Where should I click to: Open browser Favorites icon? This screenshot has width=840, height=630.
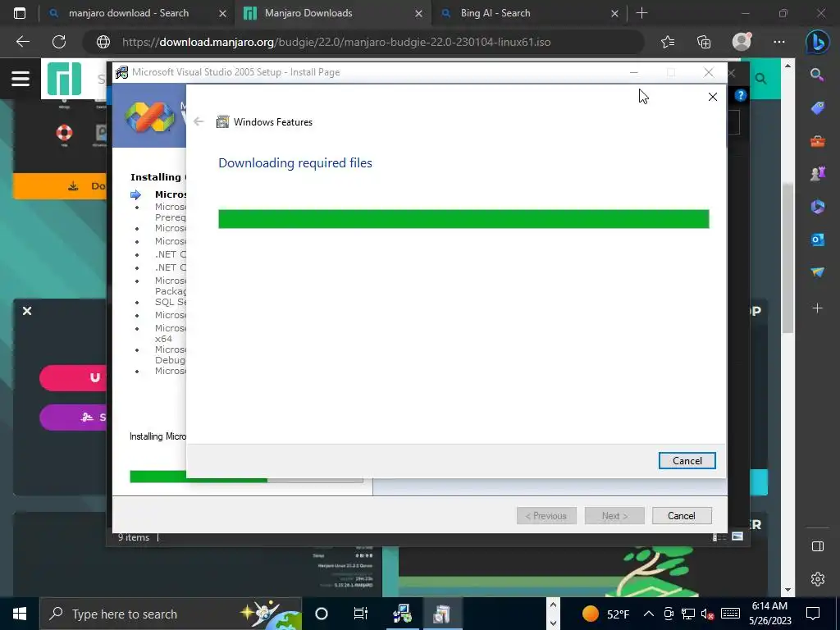(x=668, y=42)
